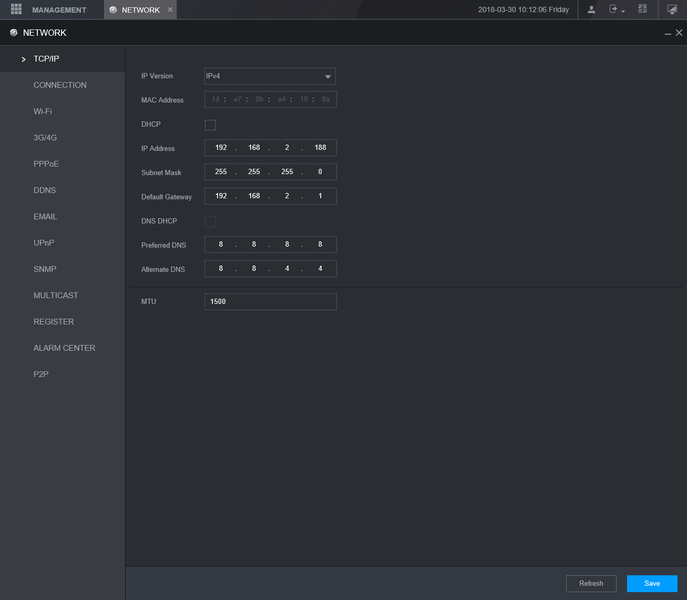The height and width of the screenshot is (600, 687).
Task: Minimize the NETWORK panel
Action: click(x=667, y=33)
